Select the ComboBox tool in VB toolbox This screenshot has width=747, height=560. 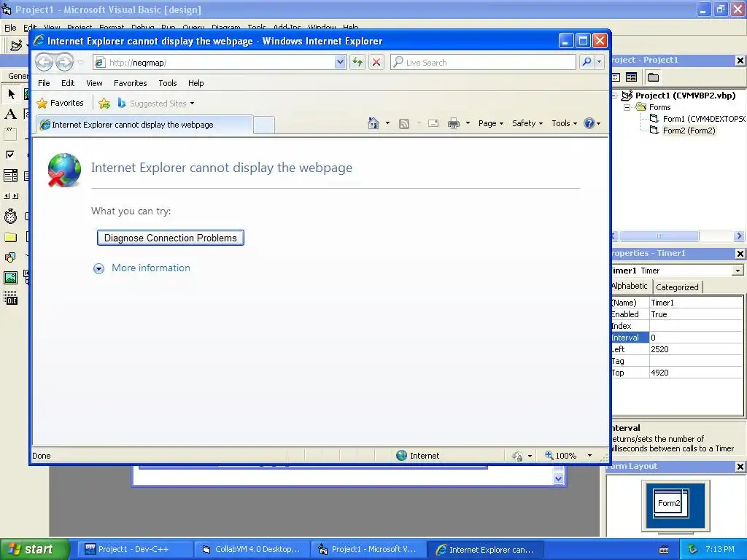[x=10, y=176]
